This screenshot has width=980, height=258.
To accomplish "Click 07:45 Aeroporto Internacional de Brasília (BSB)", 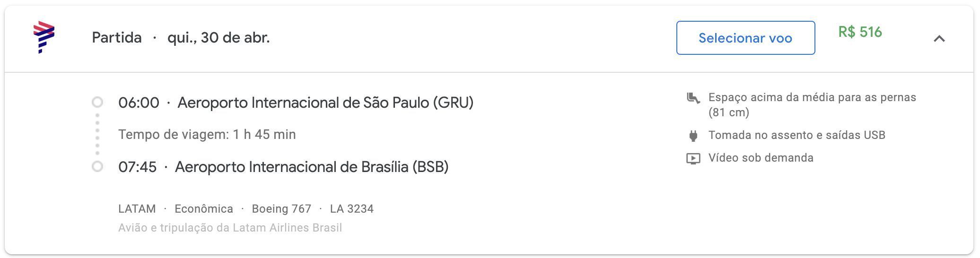I will (x=283, y=167).
